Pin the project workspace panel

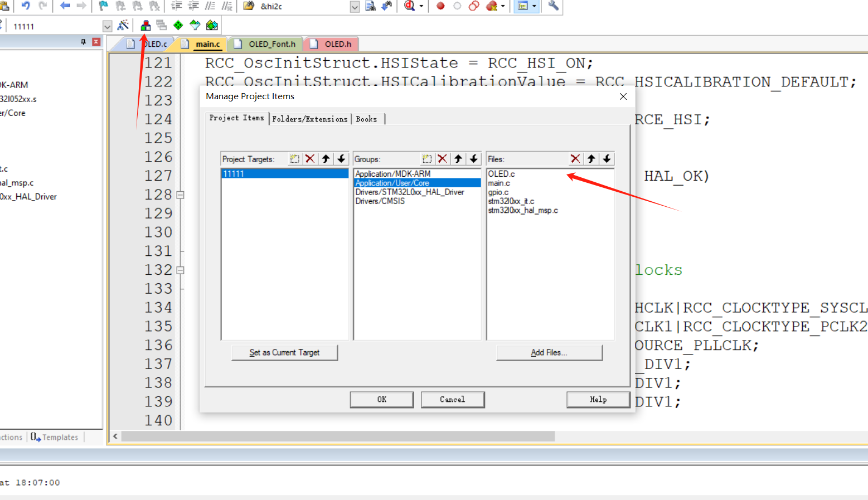(x=83, y=41)
